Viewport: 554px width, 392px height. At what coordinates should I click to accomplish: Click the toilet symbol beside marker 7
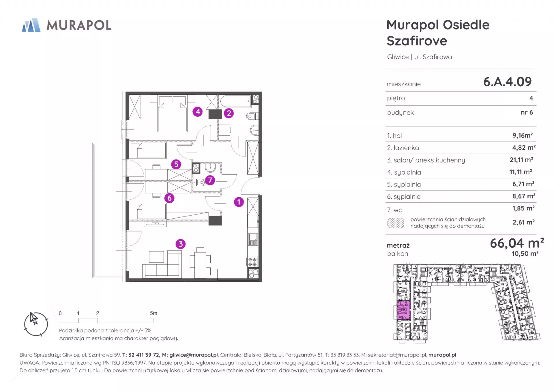[199, 182]
